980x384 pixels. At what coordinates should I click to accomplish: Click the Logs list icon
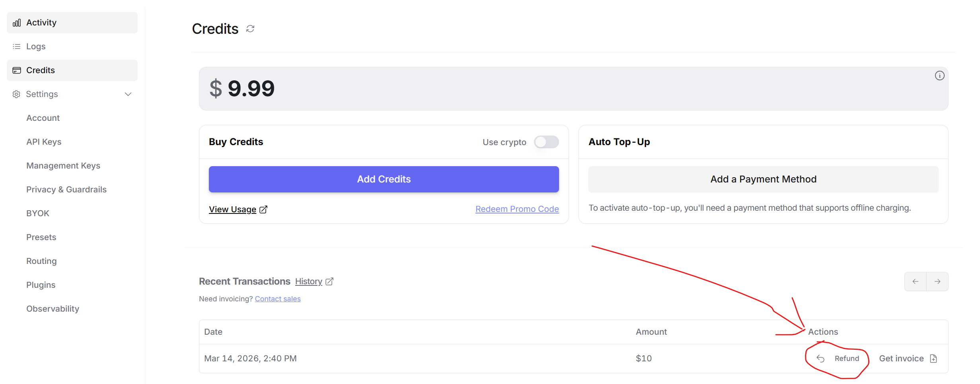point(16,47)
